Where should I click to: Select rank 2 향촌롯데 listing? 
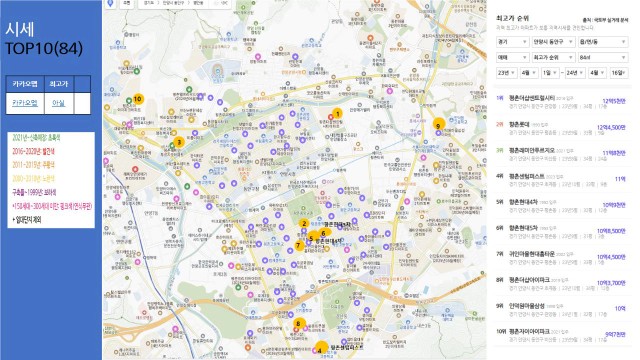(562, 127)
